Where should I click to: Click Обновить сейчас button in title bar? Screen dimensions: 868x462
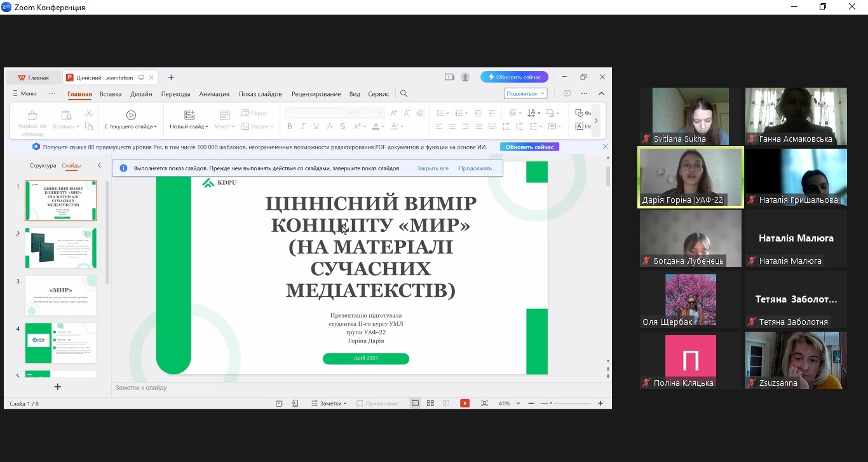(x=514, y=77)
